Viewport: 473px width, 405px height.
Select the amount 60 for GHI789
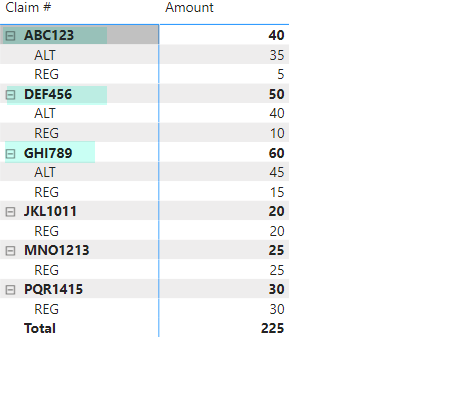click(276, 153)
